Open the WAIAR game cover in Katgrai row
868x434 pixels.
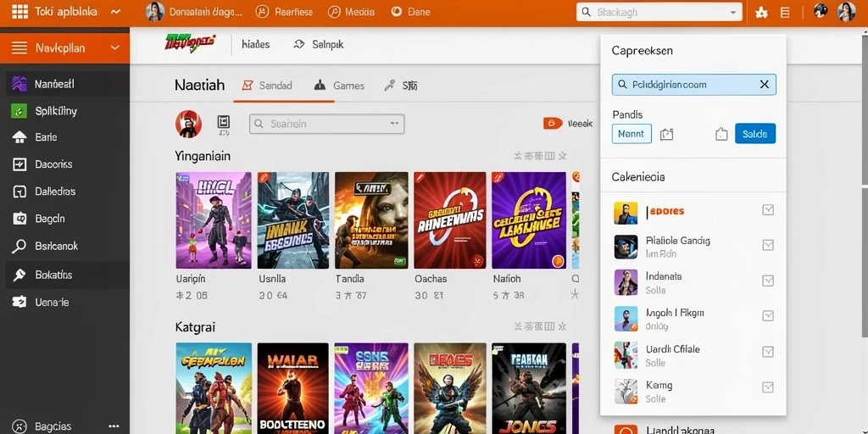pyautogui.click(x=292, y=388)
